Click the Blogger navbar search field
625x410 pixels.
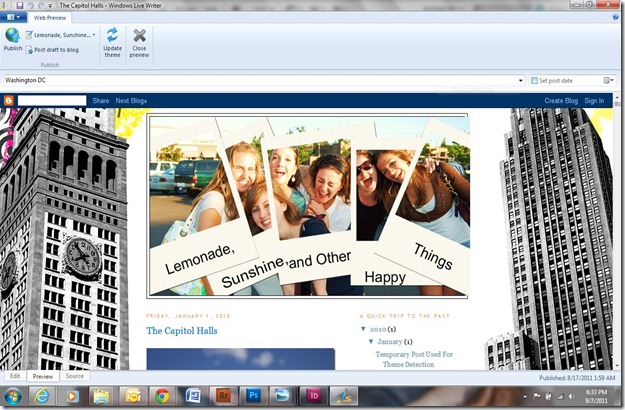(x=52, y=100)
